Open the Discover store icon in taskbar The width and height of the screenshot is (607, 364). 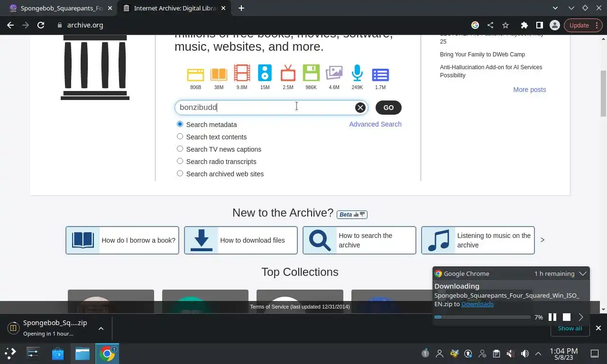58,354
